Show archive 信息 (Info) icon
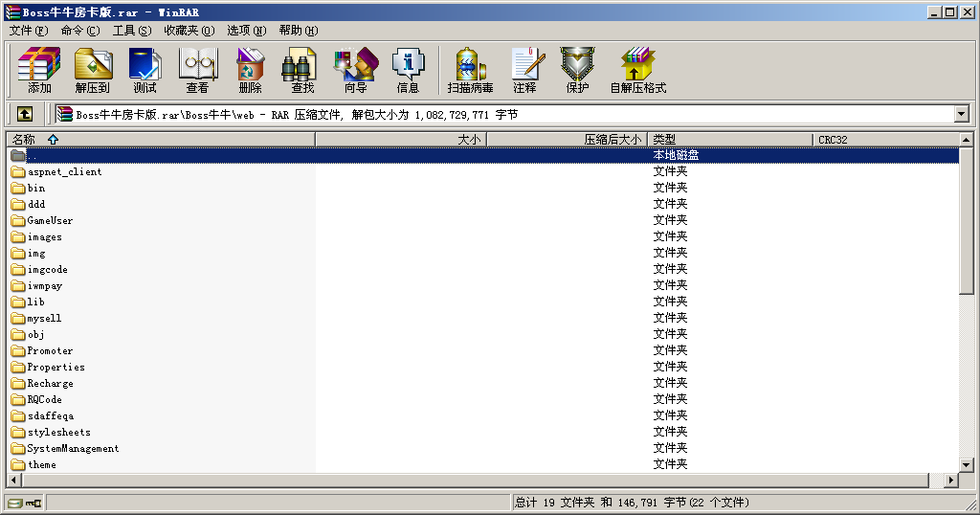 click(x=408, y=71)
